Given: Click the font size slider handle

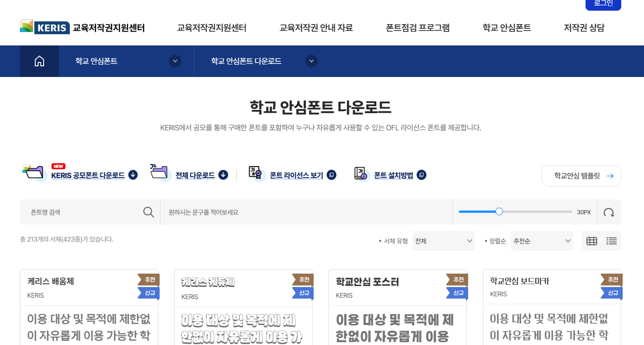Looking at the screenshot, I should coord(499,211).
